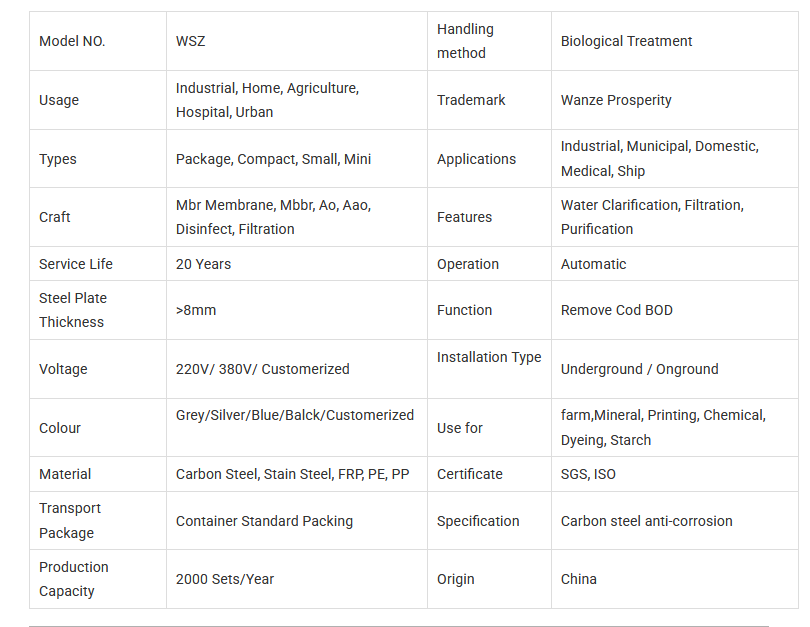This screenshot has width=810, height=627.
Task: Click the Remove Cod BOD cell
Action: (616, 310)
